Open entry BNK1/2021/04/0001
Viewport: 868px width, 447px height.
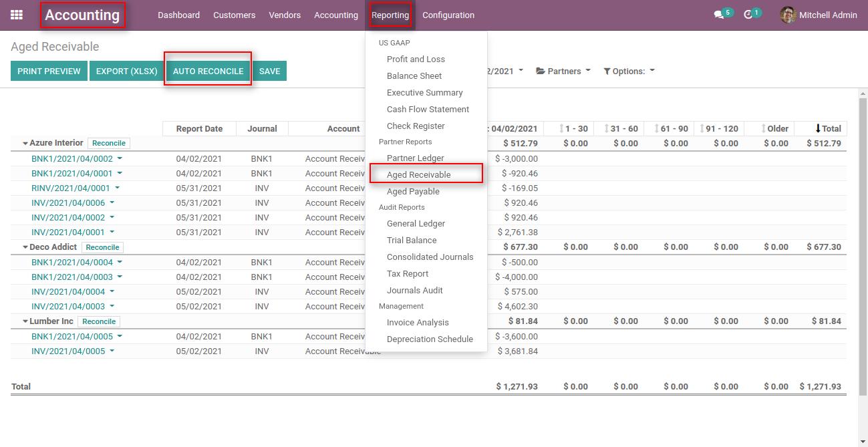point(72,173)
